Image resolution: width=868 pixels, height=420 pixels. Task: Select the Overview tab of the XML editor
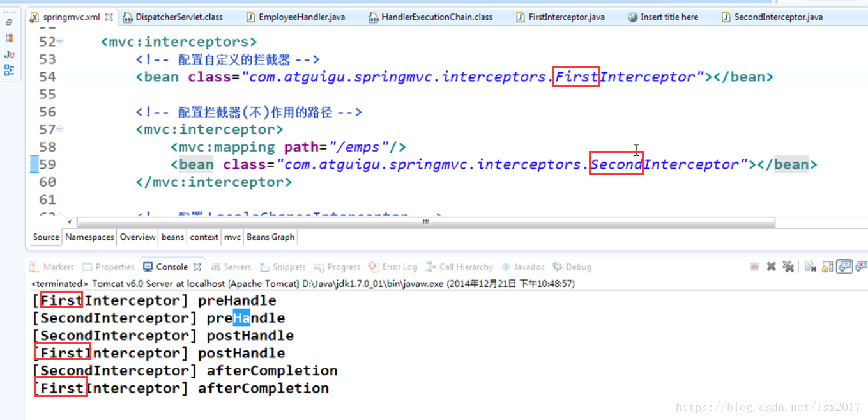[137, 237]
